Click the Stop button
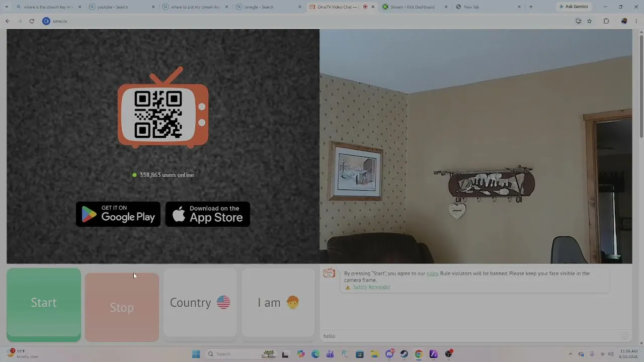This screenshot has width=644, height=362. 122,307
